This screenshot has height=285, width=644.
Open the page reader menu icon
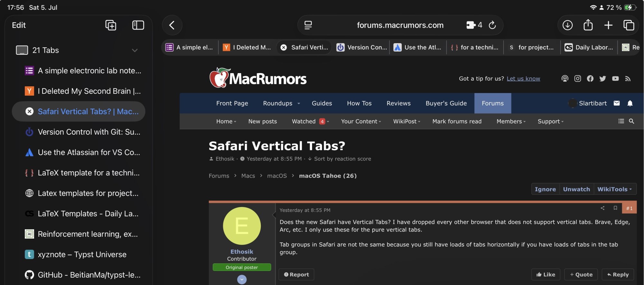(308, 25)
